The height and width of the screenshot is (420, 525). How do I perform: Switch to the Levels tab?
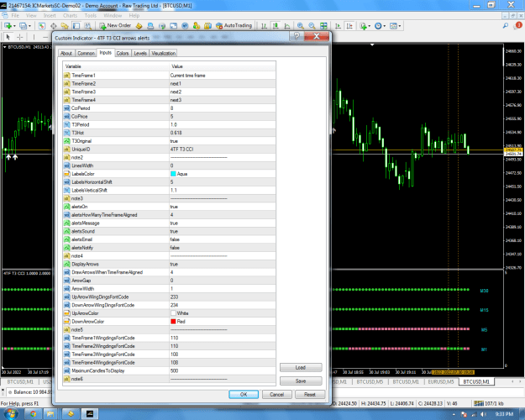[140, 53]
